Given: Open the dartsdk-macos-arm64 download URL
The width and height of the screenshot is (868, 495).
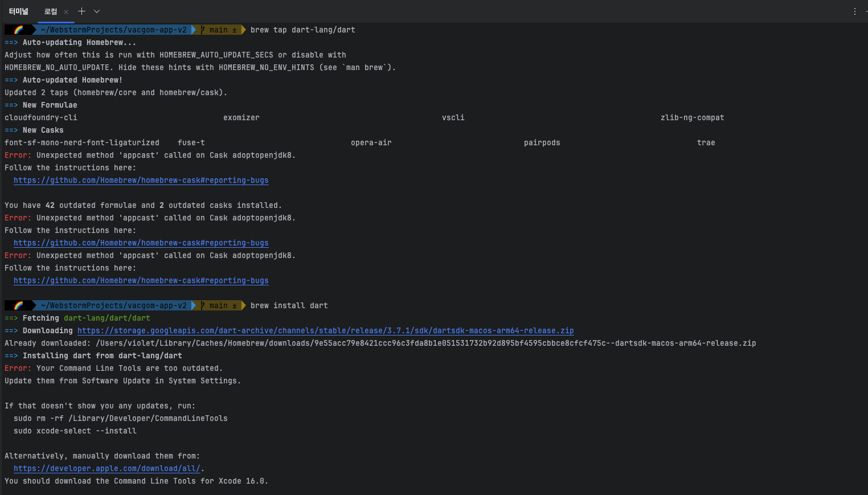Looking at the screenshot, I should coord(325,331).
